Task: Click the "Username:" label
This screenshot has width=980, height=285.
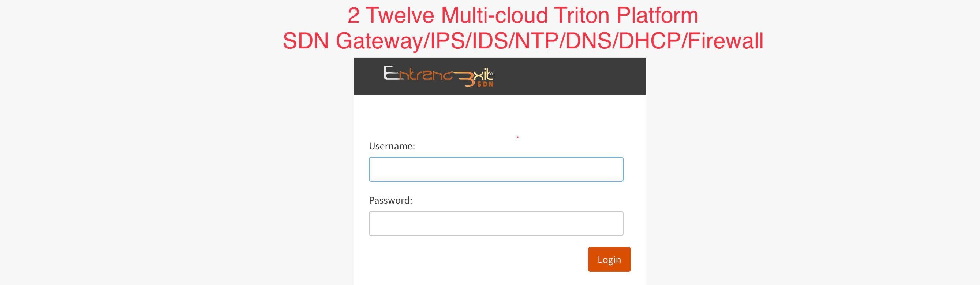Action: pos(392,146)
